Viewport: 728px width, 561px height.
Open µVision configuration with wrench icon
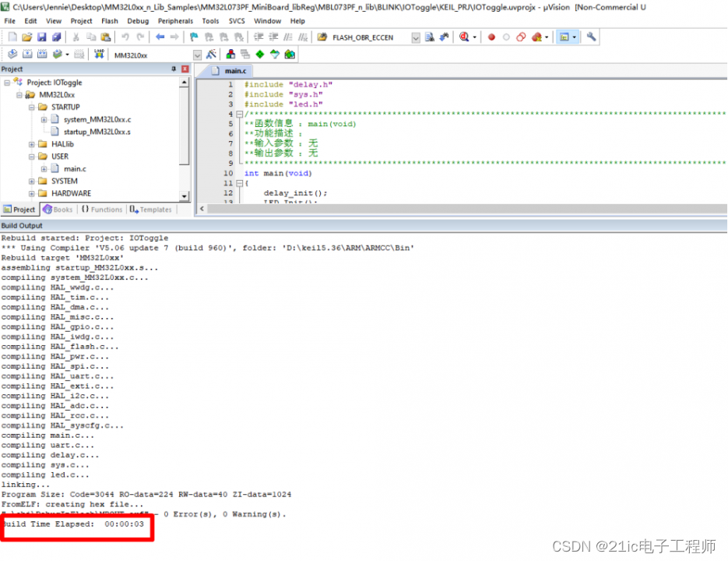pyautogui.click(x=592, y=37)
